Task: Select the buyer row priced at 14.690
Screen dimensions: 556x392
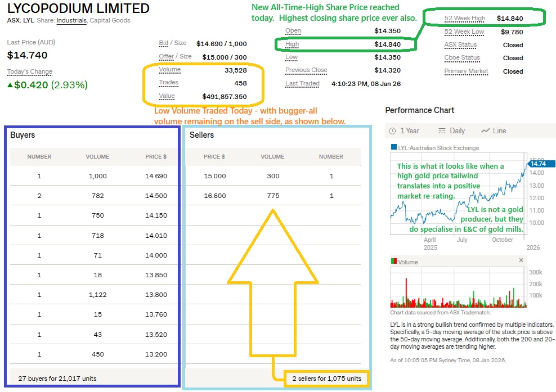Action: pyautogui.click(x=94, y=176)
